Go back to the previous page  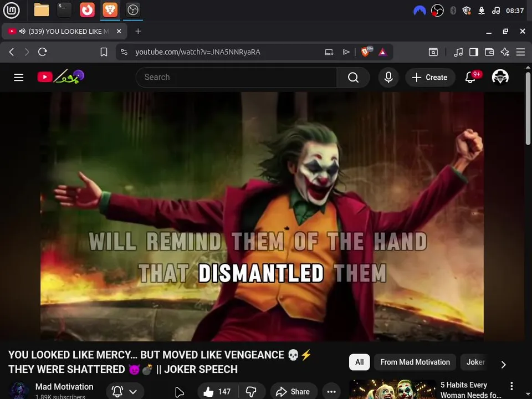(x=12, y=52)
